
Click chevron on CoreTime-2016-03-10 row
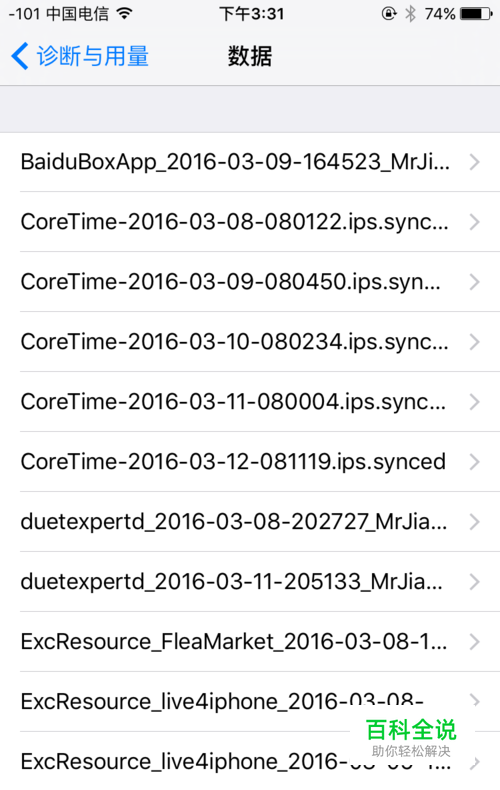click(474, 342)
